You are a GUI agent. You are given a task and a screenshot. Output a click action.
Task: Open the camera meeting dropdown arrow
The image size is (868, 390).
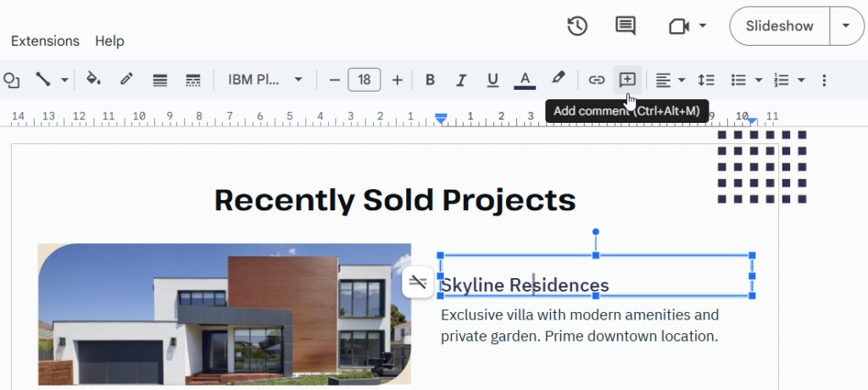pos(703,26)
